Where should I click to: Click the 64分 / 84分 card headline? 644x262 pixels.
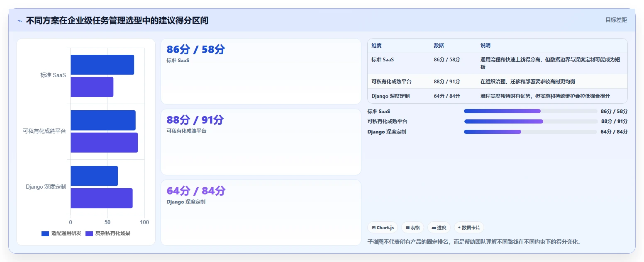pos(196,191)
